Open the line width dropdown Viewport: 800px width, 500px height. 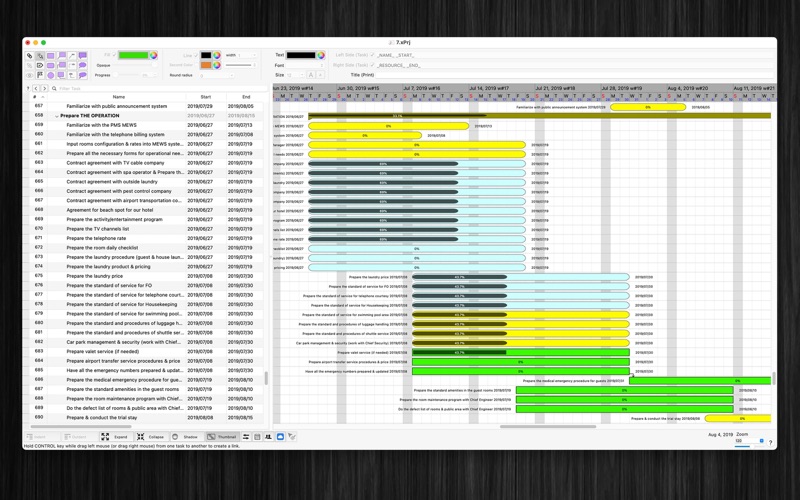(x=246, y=55)
